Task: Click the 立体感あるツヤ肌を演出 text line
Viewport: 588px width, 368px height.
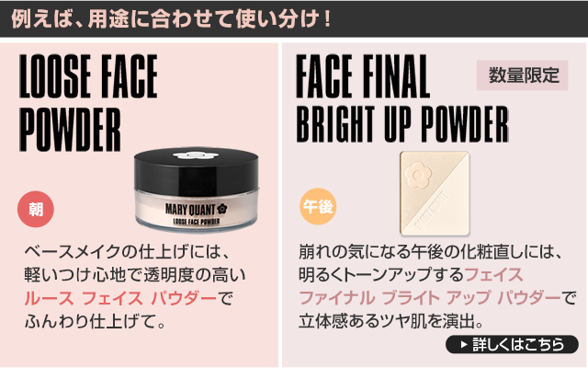Action: [390, 321]
